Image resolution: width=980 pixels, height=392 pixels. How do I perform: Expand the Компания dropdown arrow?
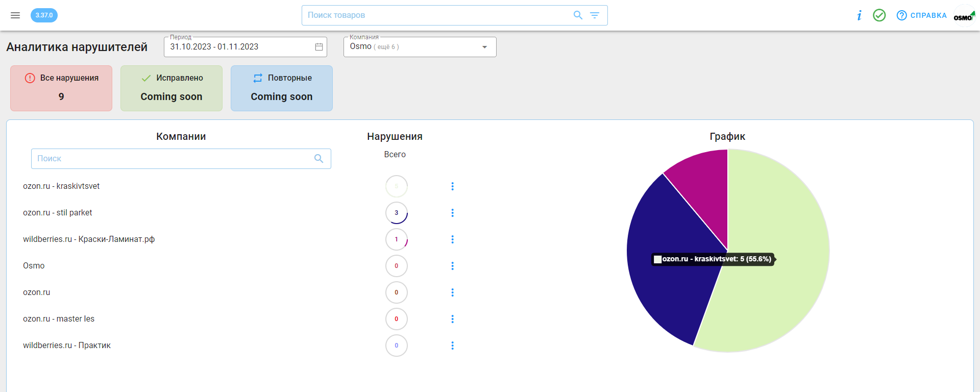tap(484, 47)
